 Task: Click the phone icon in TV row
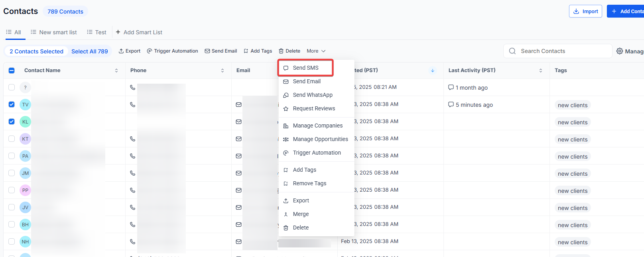(x=133, y=104)
